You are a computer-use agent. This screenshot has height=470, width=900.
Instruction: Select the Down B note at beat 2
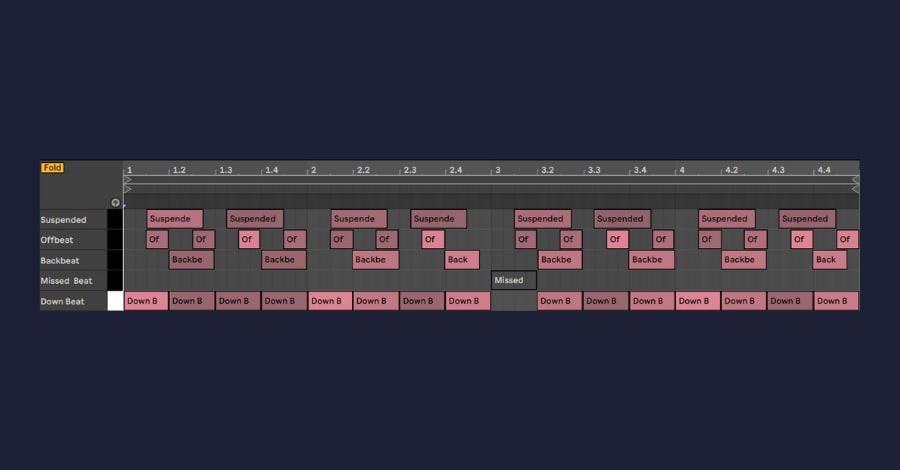330,301
